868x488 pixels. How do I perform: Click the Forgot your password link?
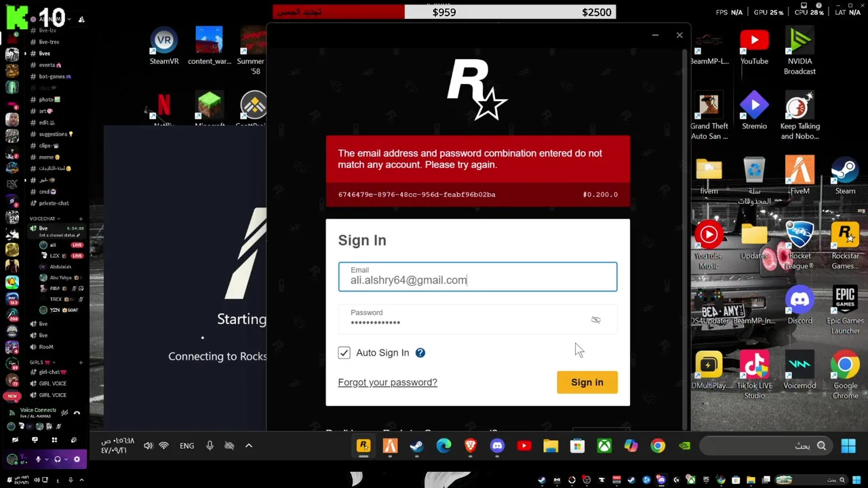(388, 382)
